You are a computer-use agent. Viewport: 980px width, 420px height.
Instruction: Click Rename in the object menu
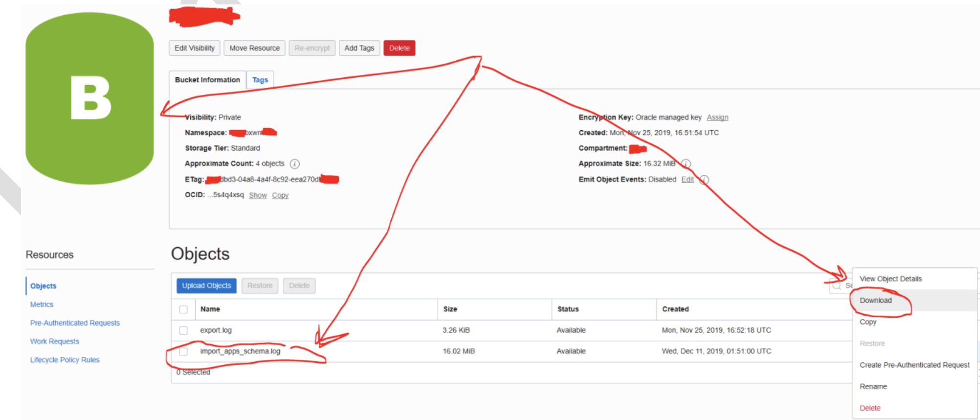[873, 387]
